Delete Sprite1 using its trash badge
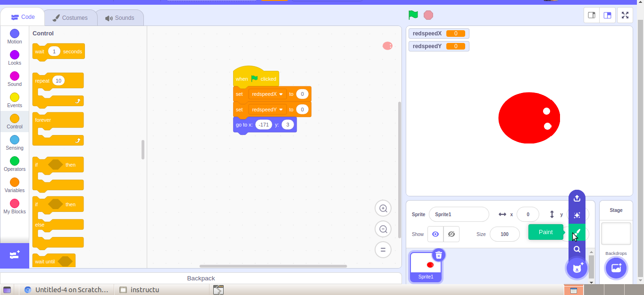 click(x=439, y=255)
